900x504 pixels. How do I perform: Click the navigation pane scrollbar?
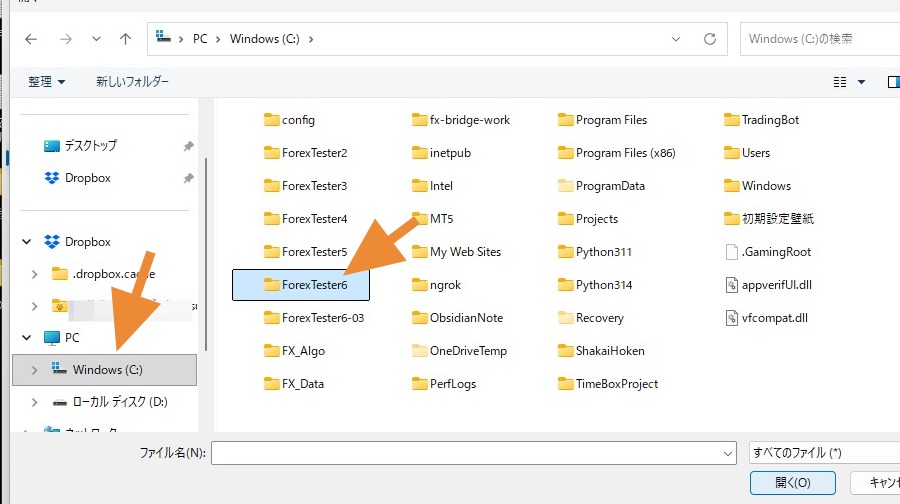(x=206, y=254)
